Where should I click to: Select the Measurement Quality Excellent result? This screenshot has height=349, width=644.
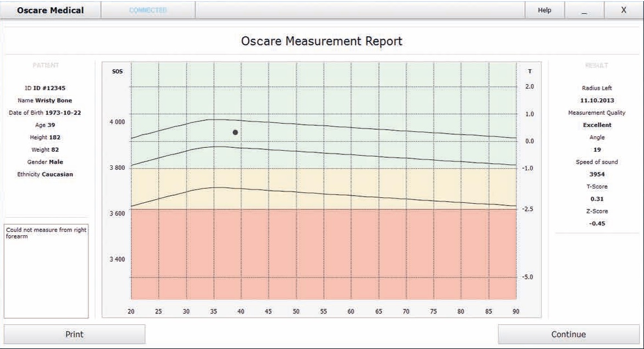click(x=596, y=125)
